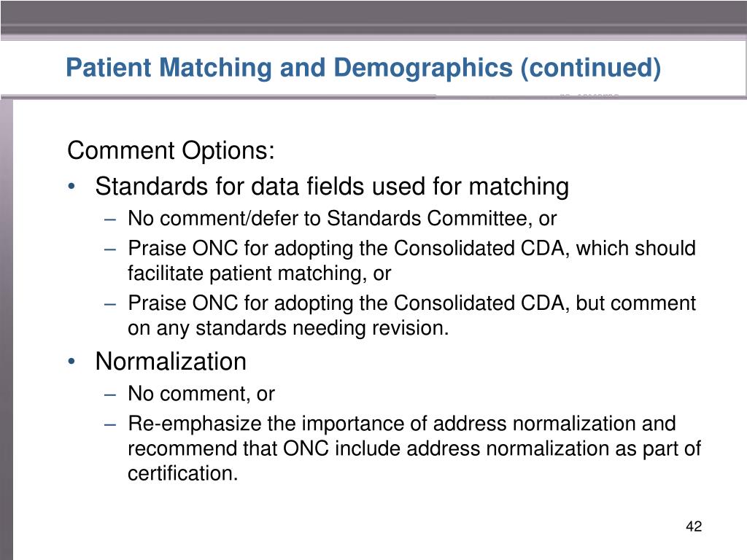Click the dash before "Re-emphasize the importance"

(110, 424)
